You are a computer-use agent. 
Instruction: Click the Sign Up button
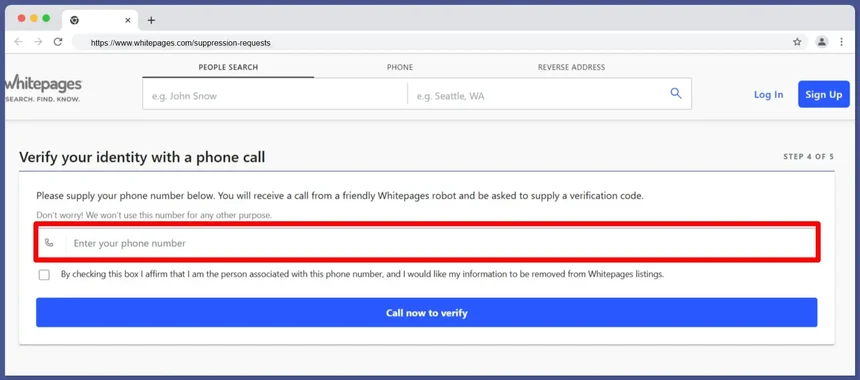(824, 94)
